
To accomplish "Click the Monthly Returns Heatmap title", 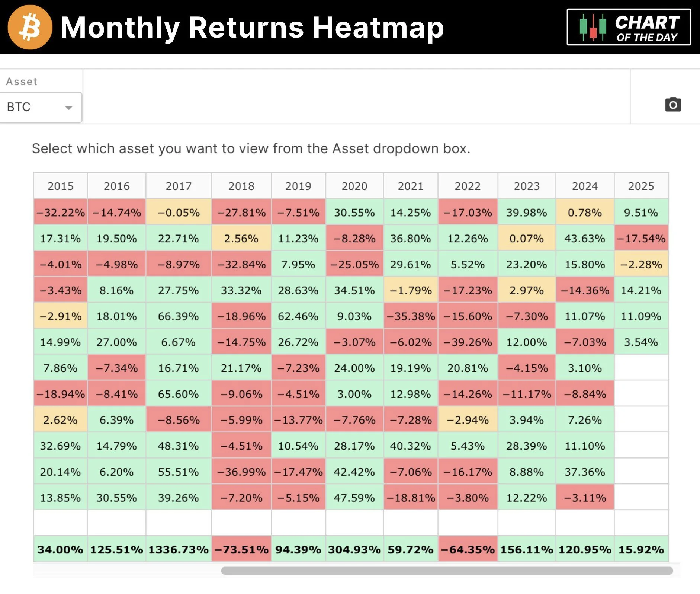I will coord(252,27).
